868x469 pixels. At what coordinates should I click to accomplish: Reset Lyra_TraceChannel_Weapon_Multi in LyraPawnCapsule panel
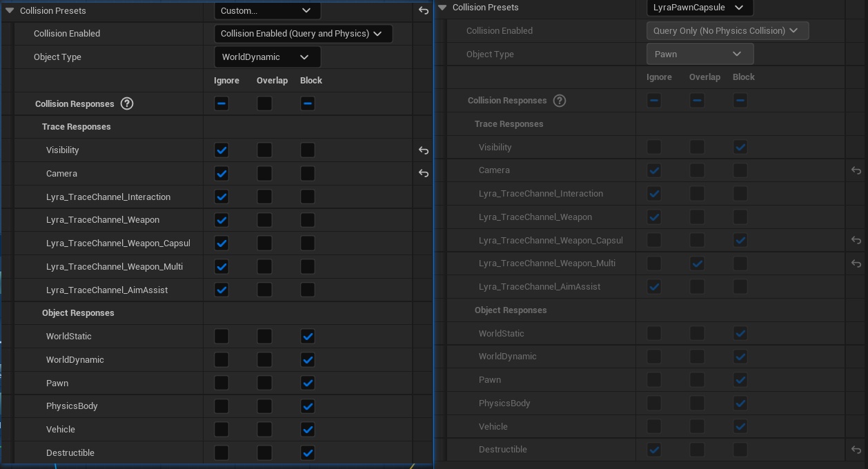[x=856, y=263]
